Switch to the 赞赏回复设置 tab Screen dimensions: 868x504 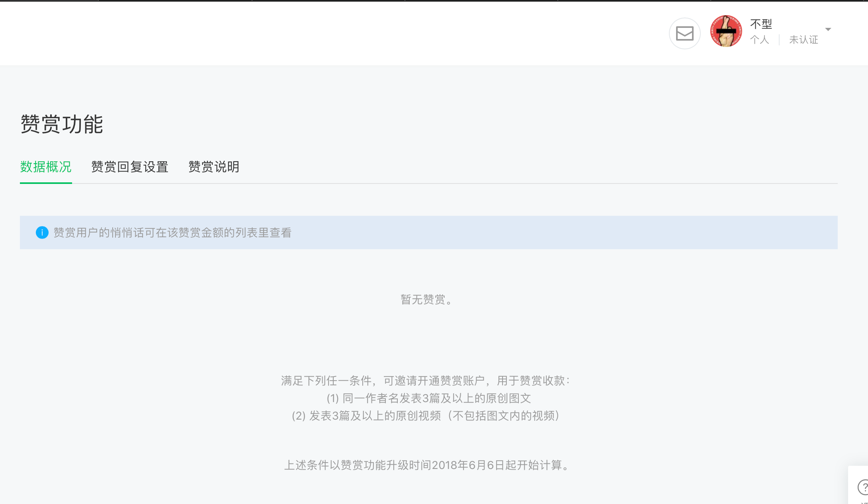click(130, 167)
